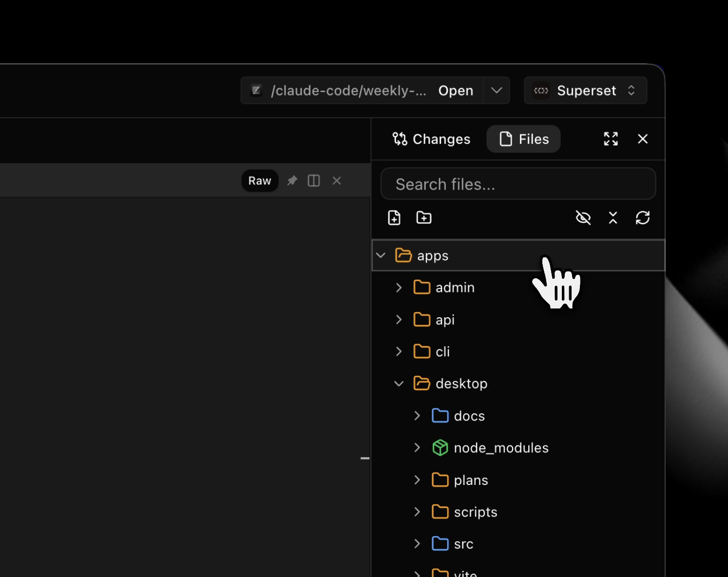Click the Raw view button
This screenshot has height=577, width=728.
tap(260, 181)
